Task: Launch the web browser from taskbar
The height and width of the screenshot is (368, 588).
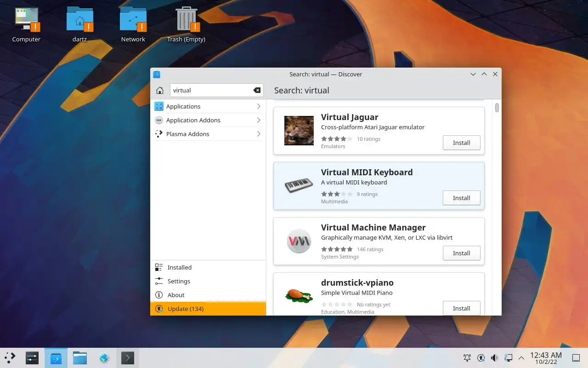Action: (104, 358)
